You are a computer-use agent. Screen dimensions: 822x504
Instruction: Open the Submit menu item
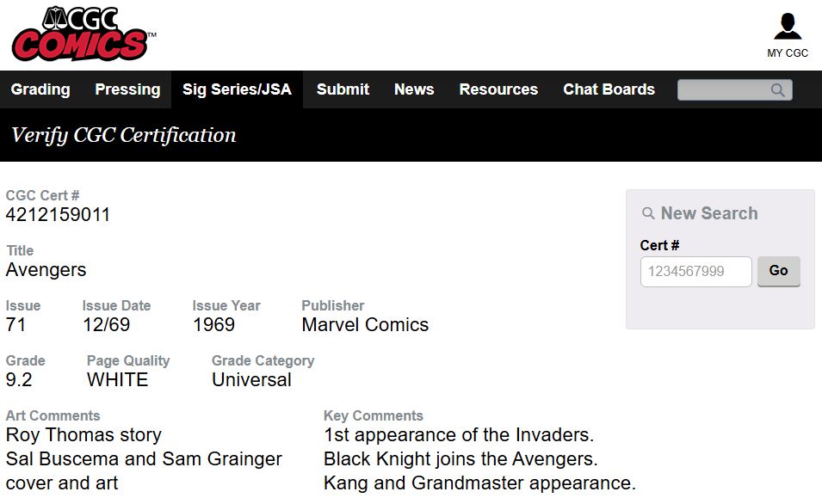pos(343,89)
